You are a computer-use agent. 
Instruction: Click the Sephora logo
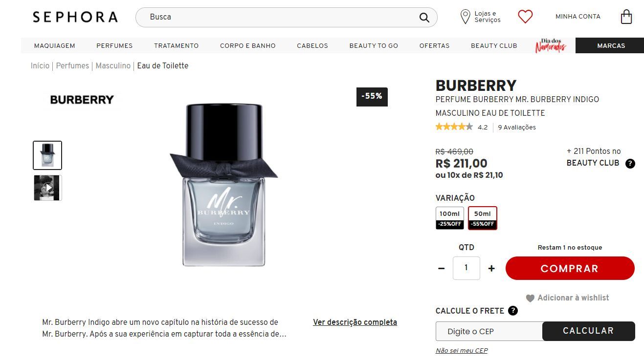click(75, 17)
